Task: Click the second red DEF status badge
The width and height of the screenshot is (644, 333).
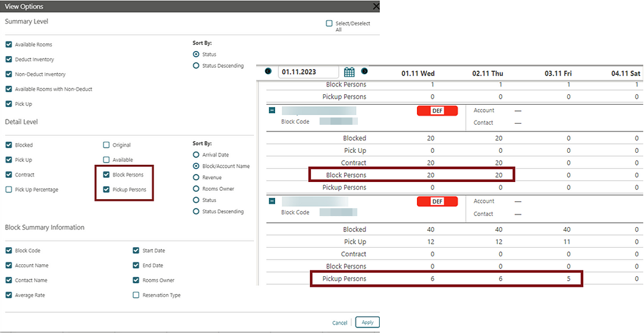Action: (437, 202)
